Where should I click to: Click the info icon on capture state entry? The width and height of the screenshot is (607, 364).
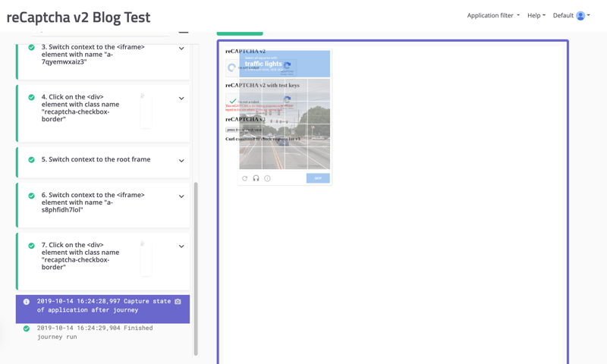click(27, 302)
